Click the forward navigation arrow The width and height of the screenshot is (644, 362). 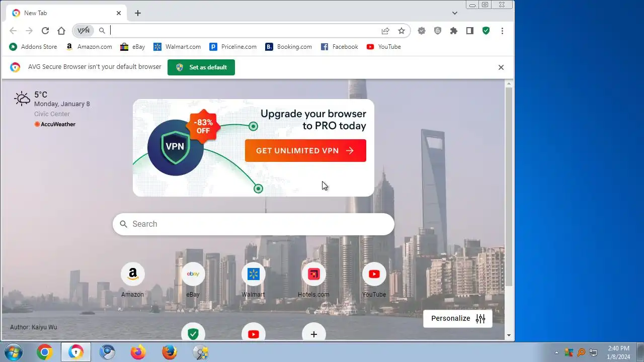pos(29,31)
